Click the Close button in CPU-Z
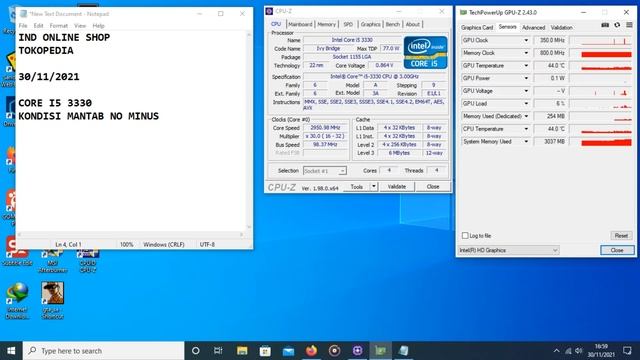Viewport: 640px width, 360px height. [x=433, y=187]
